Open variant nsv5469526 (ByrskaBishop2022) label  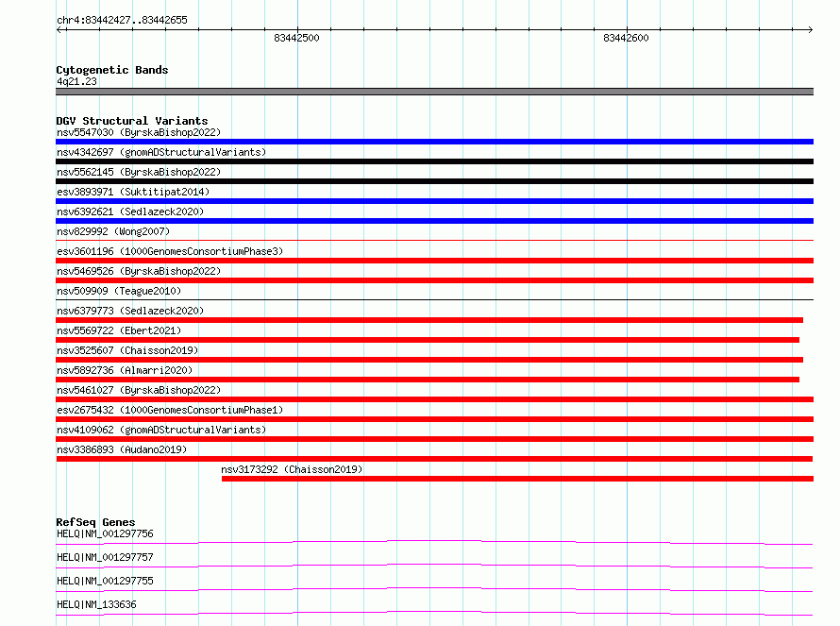pyautogui.click(x=139, y=271)
